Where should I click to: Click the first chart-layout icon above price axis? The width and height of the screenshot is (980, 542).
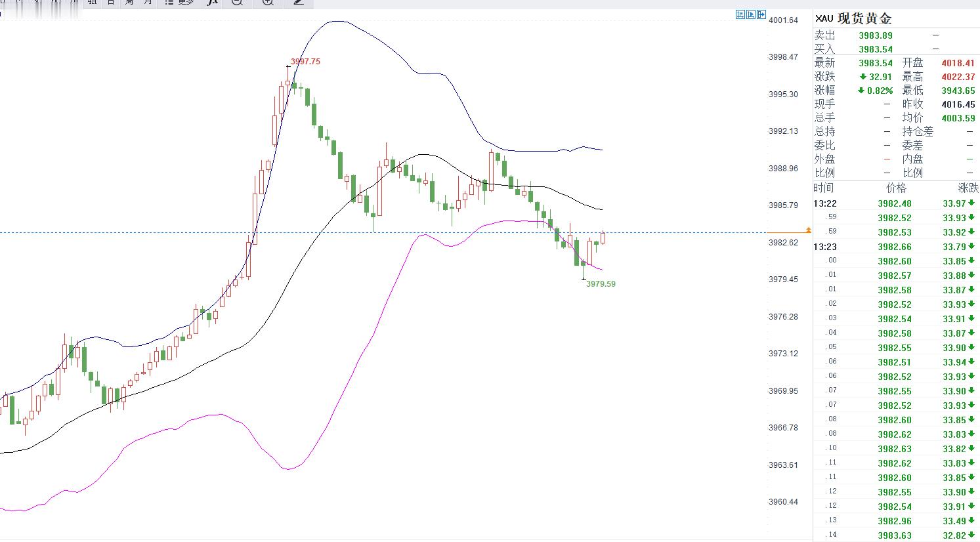(x=740, y=14)
